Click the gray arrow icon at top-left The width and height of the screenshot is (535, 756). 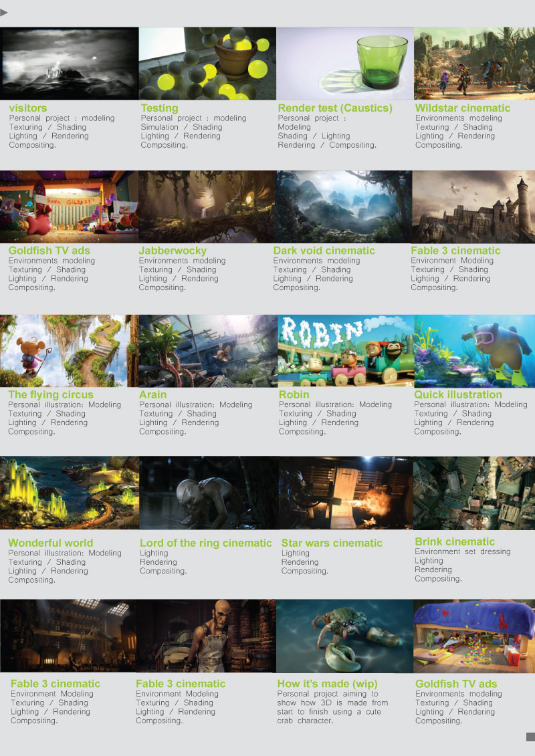click(3, 12)
